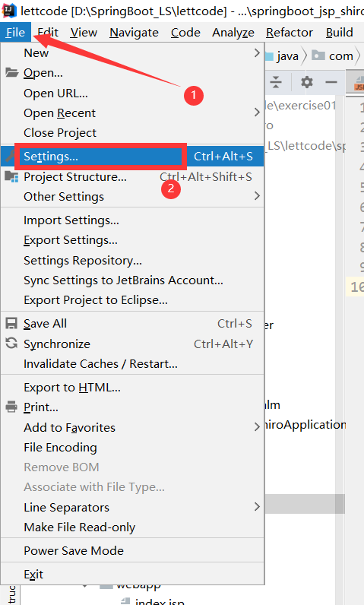Click the Project Structure icon
This screenshot has height=605, width=364.
[x=11, y=177]
